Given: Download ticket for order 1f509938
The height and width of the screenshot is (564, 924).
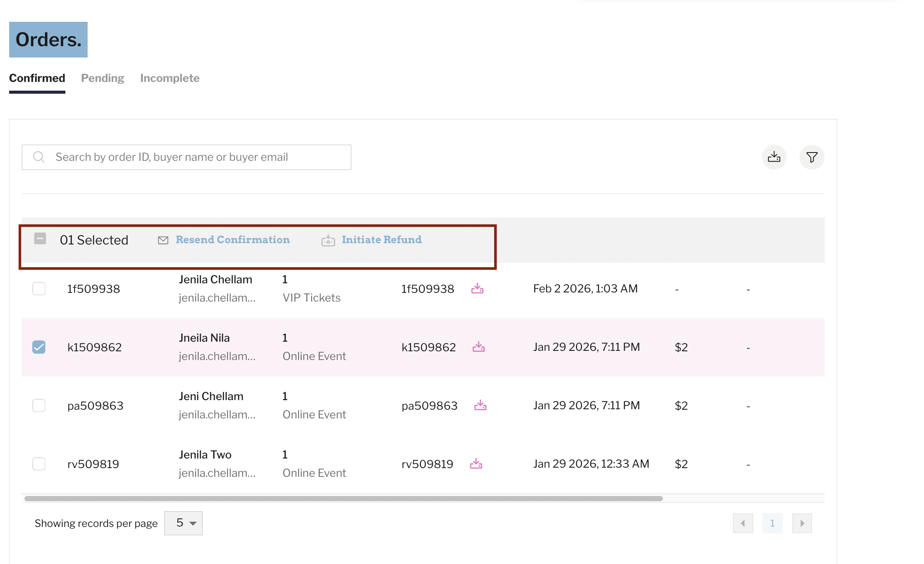Looking at the screenshot, I should pos(477,289).
